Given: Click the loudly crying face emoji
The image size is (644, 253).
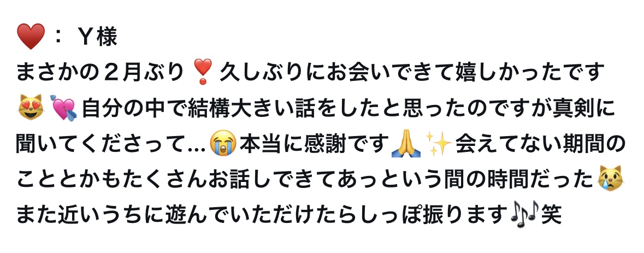Looking at the screenshot, I should point(223,143).
